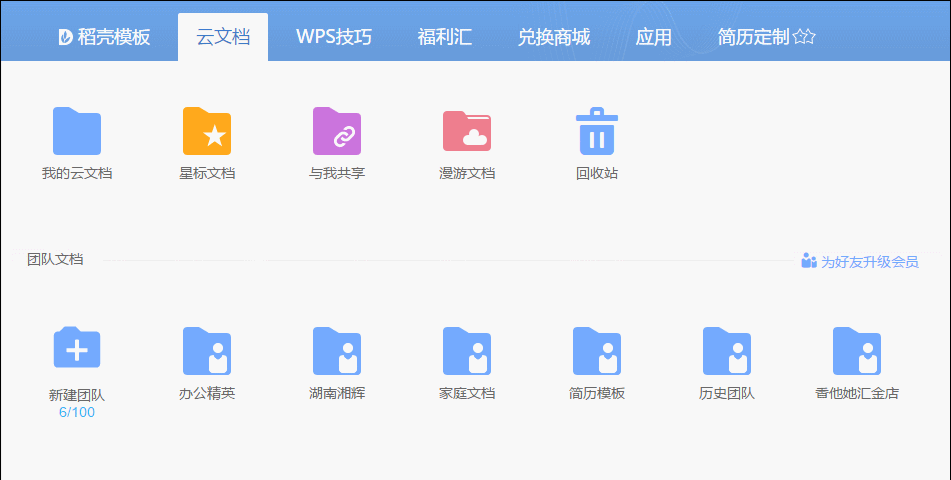Open the 办公精英 team folder icon
Viewport: 951px width, 480px height.
pyautogui.click(x=207, y=351)
